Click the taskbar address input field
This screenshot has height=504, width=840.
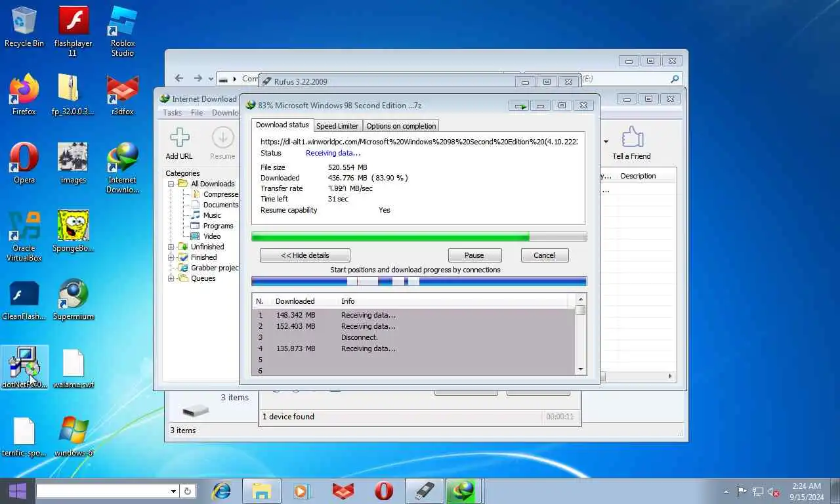point(102,491)
